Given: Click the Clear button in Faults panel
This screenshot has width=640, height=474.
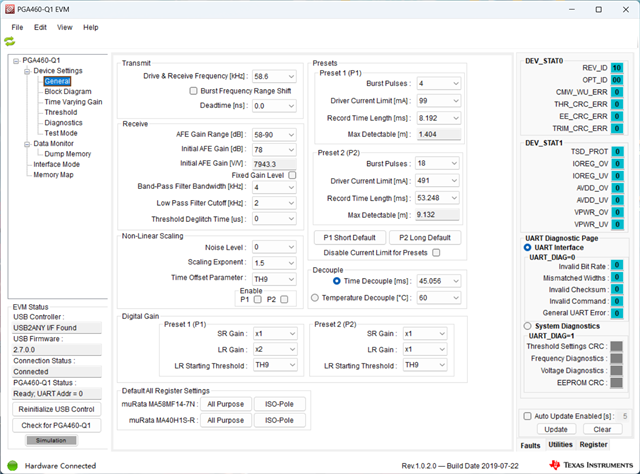Looking at the screenshot, I should coord(602,429).
